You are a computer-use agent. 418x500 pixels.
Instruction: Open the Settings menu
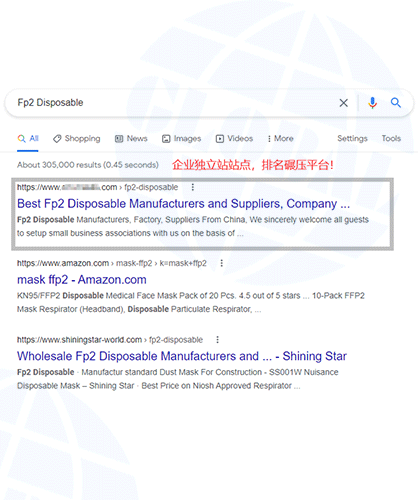352,138
